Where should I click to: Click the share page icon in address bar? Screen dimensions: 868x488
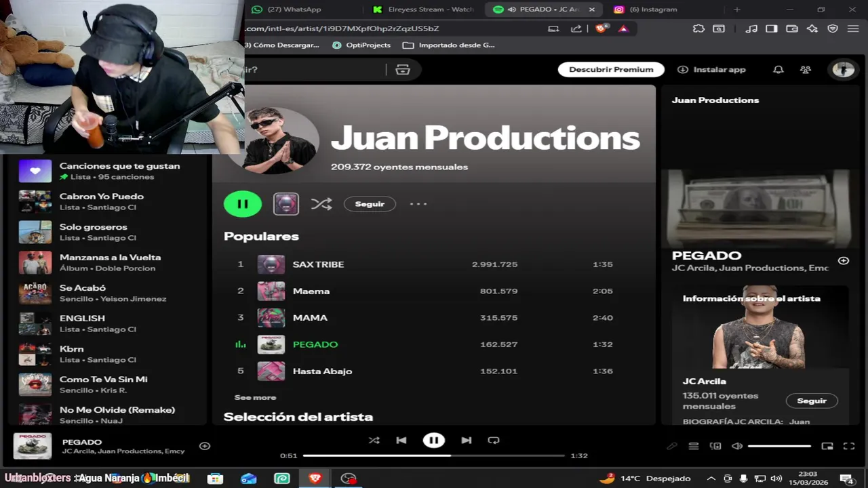576,28
